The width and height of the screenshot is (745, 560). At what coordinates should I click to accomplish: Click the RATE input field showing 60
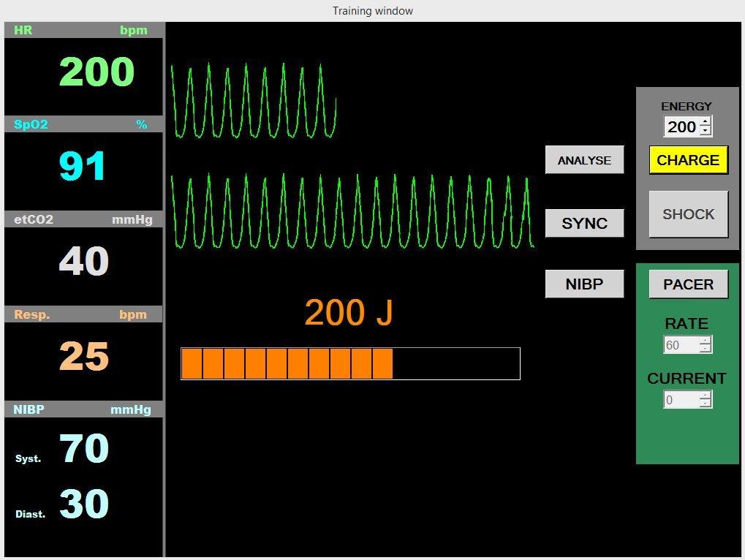(x=682, y=345)
